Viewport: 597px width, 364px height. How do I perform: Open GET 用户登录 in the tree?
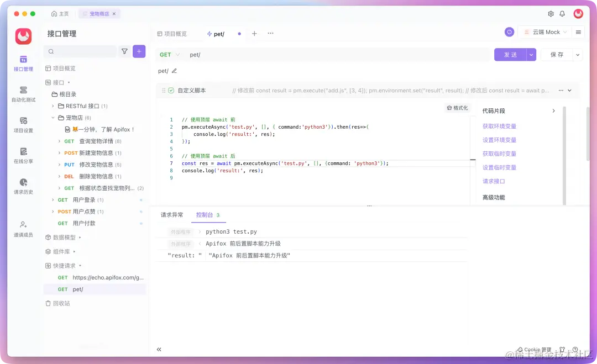click(x=80, y=200)
